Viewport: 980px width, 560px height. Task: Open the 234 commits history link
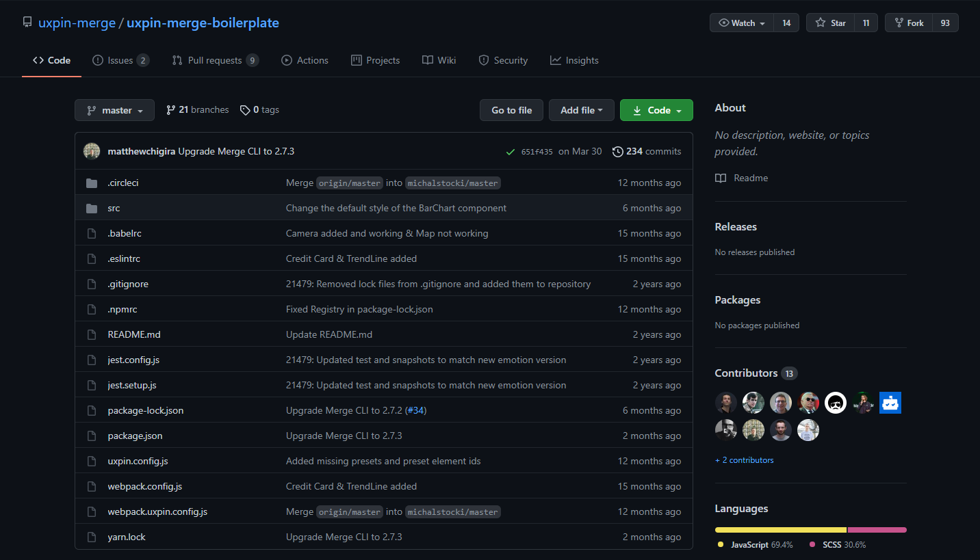(647, 151)
